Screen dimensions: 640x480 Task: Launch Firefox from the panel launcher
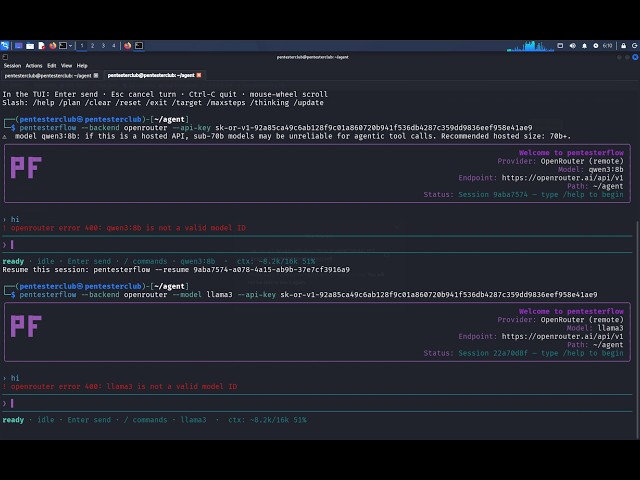[x=52, y=46]
